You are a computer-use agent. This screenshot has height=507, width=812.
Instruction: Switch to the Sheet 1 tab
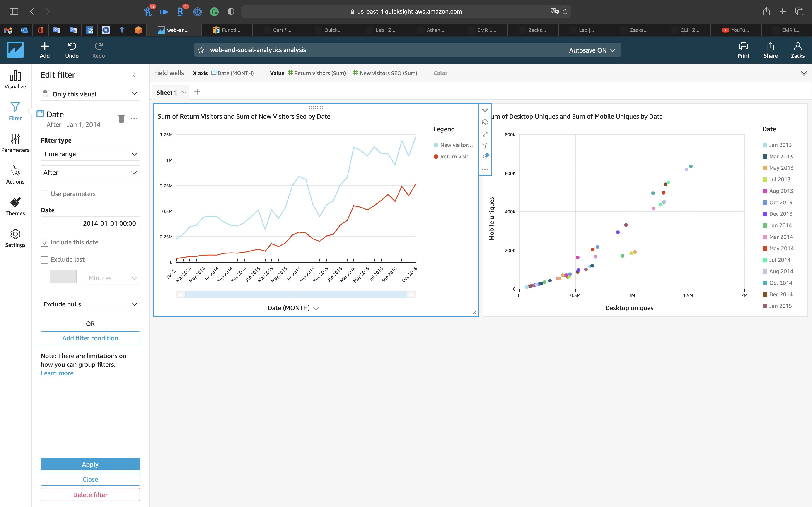point(167,93)
